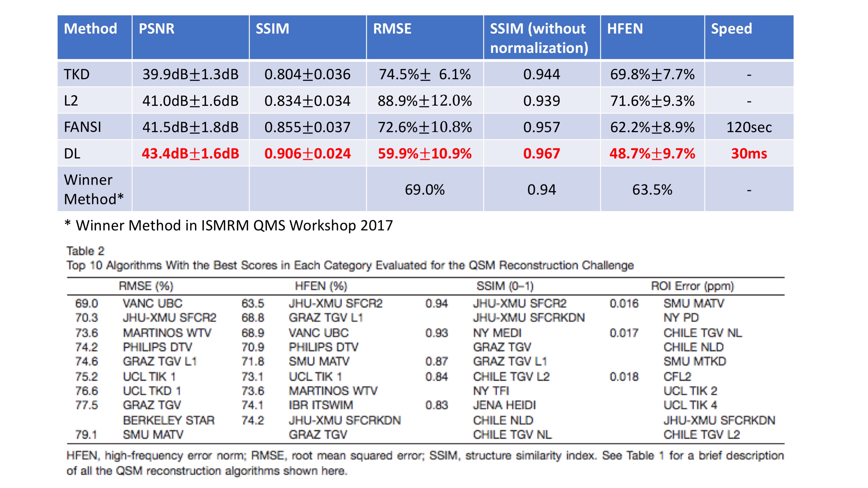Click the 120sec speed cell
The image size is (868, 488).
point(749,127)
